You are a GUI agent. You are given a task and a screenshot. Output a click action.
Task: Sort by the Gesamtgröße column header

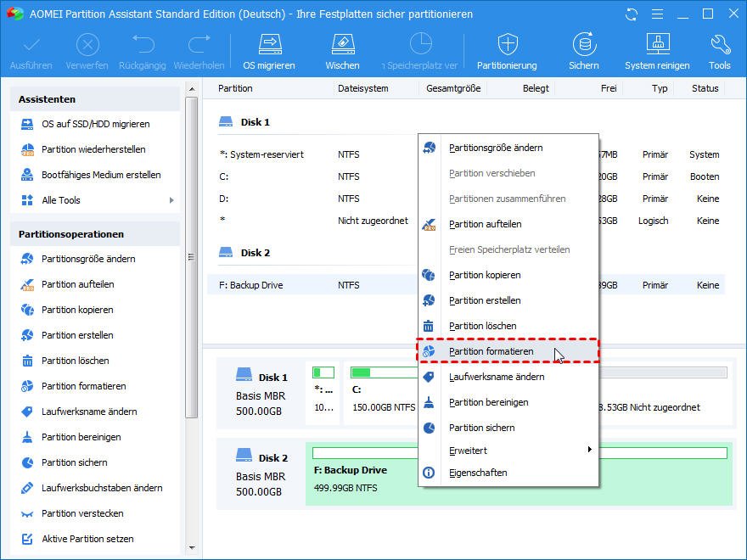coord(453,88)
